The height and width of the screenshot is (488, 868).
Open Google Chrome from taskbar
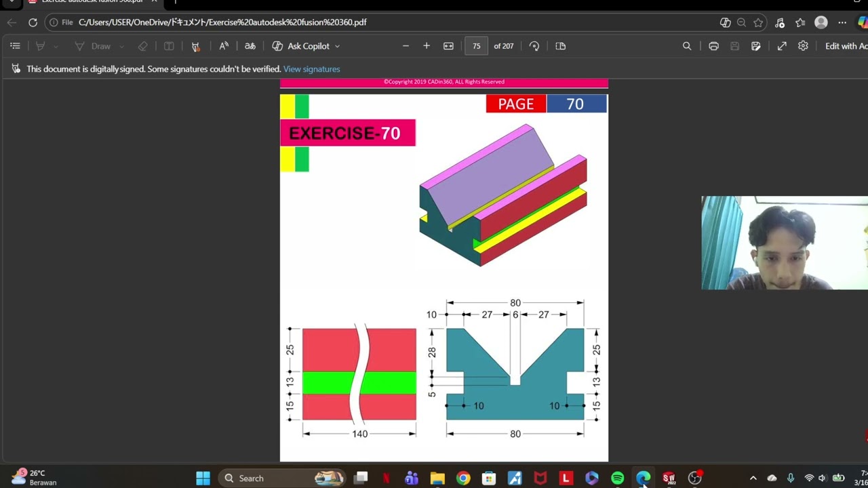(463, 479)
